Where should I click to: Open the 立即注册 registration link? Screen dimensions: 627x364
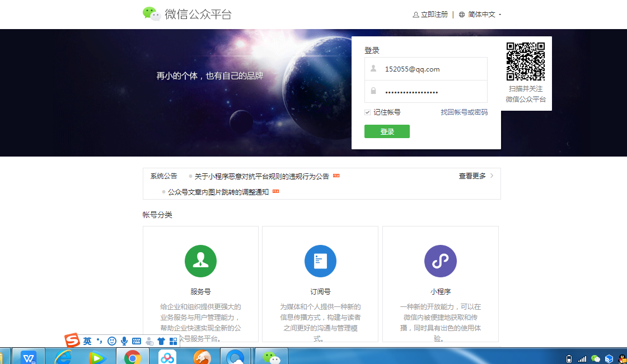(434, 15)
